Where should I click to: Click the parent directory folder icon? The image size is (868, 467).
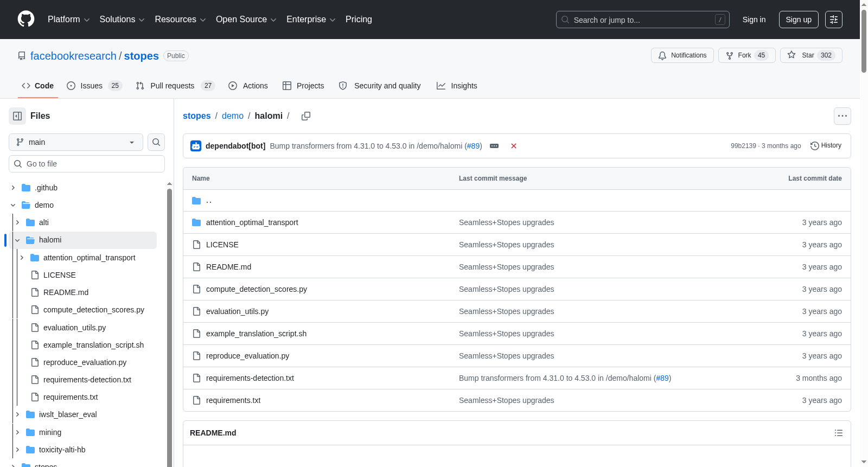coord(196,201)
